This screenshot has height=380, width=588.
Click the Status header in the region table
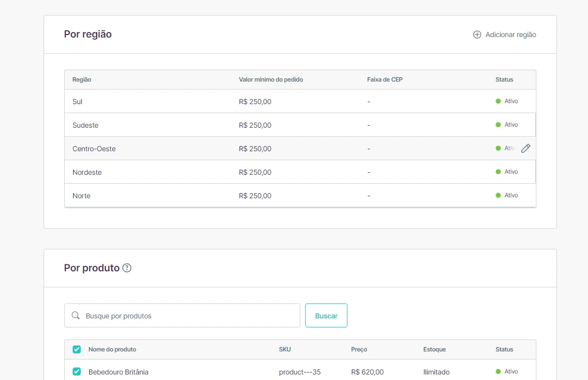click(x=504, y=80)
